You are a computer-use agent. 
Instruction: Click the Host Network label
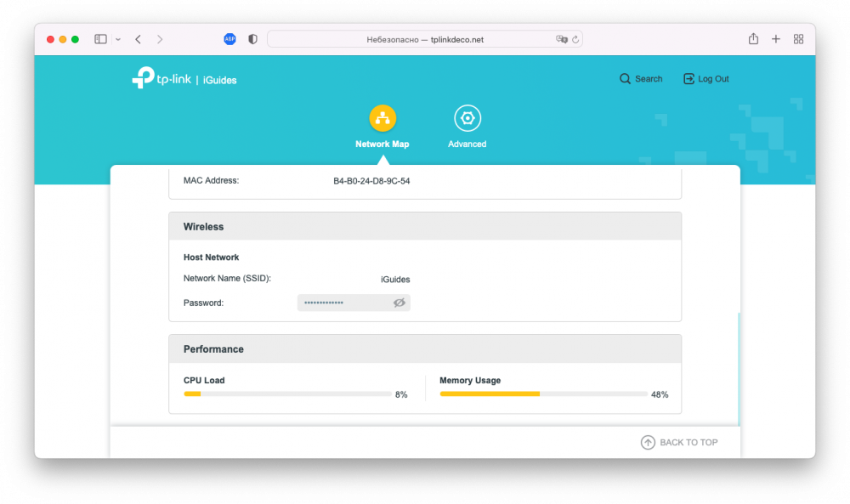click(211, 258)
